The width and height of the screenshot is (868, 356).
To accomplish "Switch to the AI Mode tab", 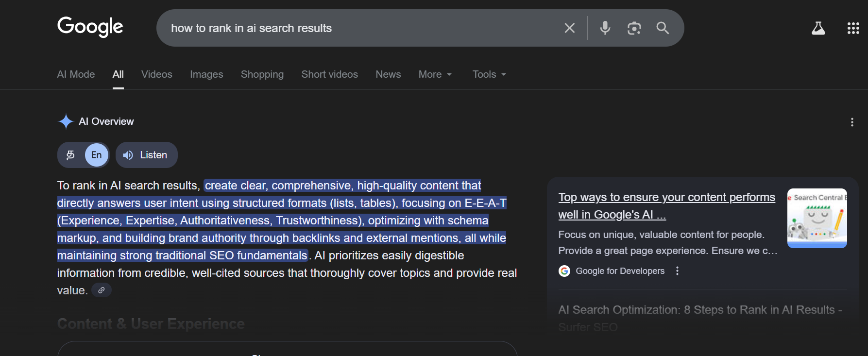I will click(x=76, y=74).
